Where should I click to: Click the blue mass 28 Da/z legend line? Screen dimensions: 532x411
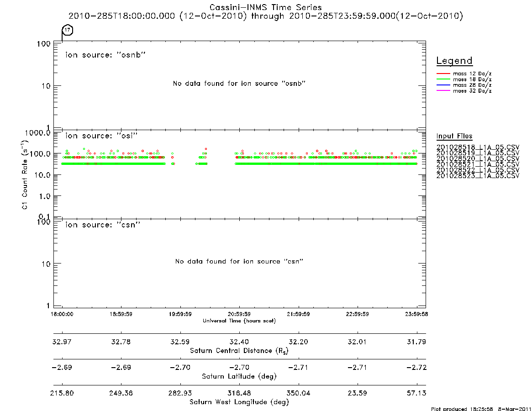443,85
